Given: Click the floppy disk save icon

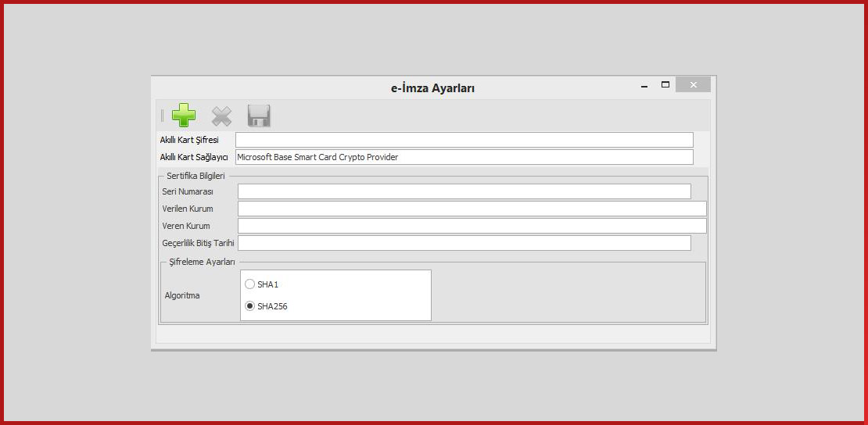Looking at the screenshot, I should click(259, 116).
